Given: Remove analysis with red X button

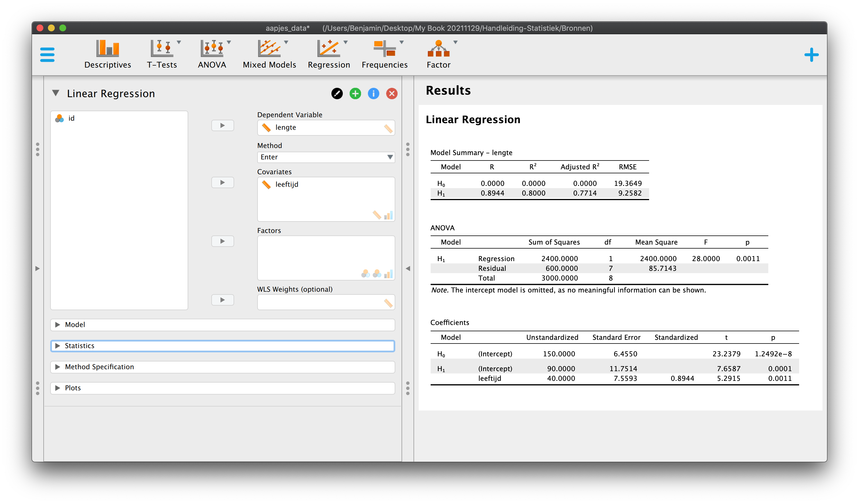Looking at the screenshot, I should [392, 94].
